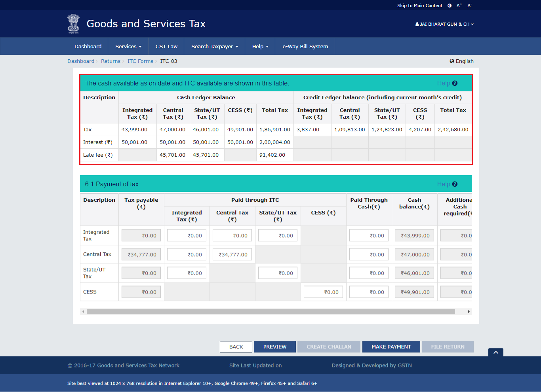Image resolution: width=541 pixels, height=392 pixels.
Task: Open e-Way Bill System menu item
Action: (305, 46)
